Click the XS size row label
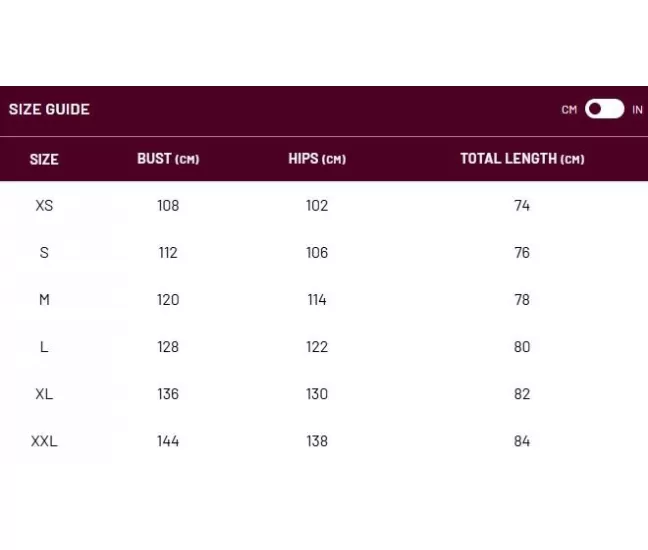648x550 pixels. click(44, 205)
